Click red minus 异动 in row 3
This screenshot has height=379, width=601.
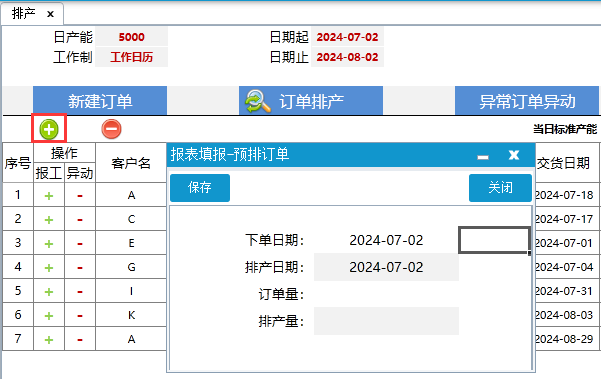pyautogui.click(x=80, y=244)
